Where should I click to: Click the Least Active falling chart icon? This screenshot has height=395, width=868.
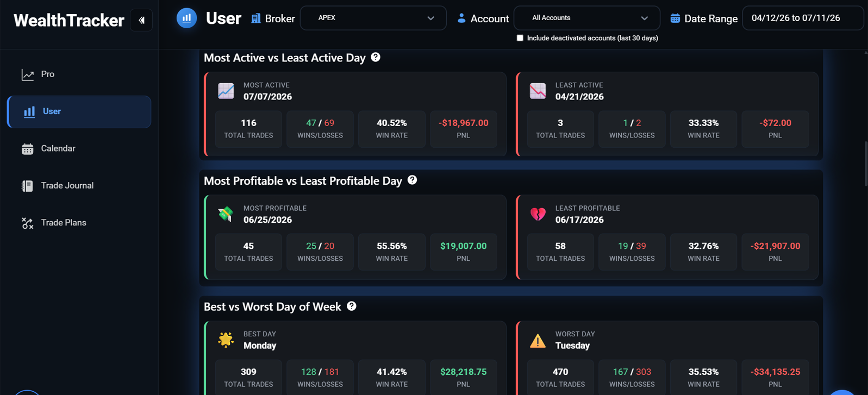click(538, 91)
